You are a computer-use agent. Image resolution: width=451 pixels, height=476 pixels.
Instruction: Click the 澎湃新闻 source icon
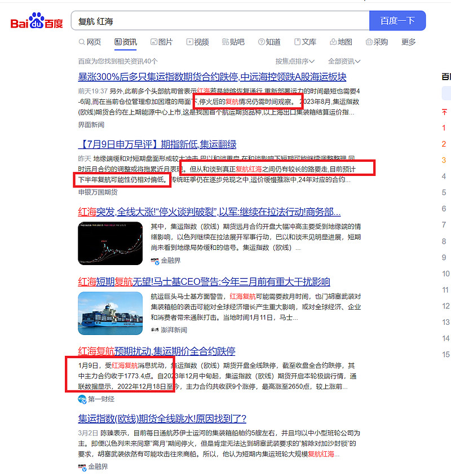(x=155, y=330)
